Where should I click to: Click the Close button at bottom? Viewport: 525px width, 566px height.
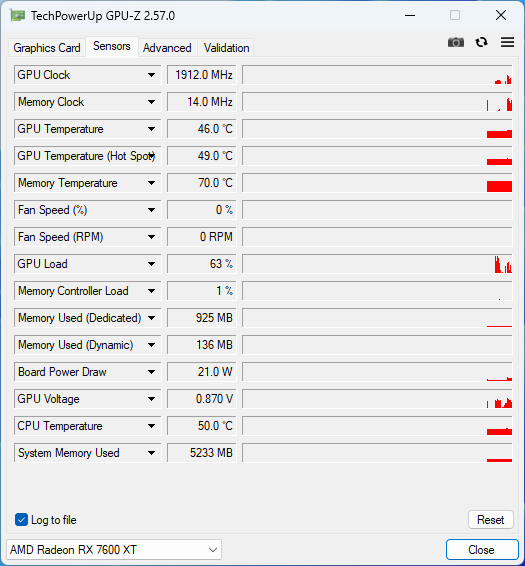(481, 550)
